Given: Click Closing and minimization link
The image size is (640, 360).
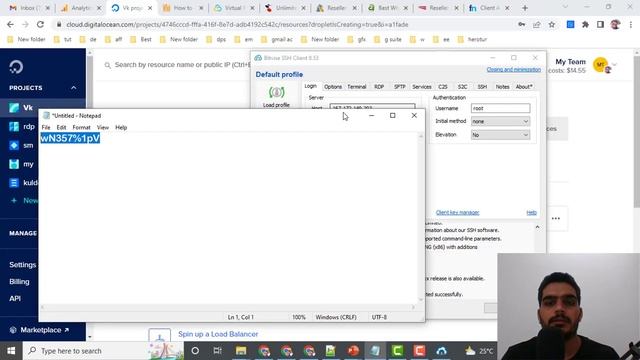Looking at the screenshot, I should point(513,69).
